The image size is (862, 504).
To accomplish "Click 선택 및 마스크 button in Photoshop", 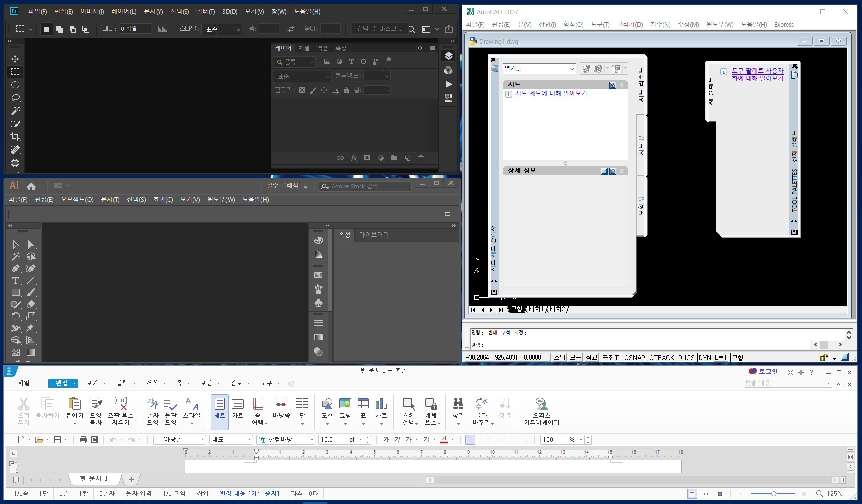I will 380,29.
